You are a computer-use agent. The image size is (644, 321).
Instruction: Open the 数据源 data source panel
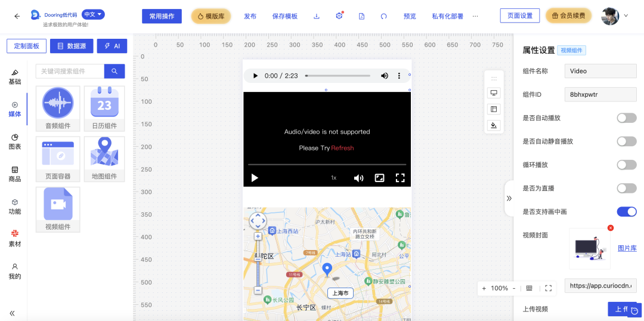[x=72, y=46]
